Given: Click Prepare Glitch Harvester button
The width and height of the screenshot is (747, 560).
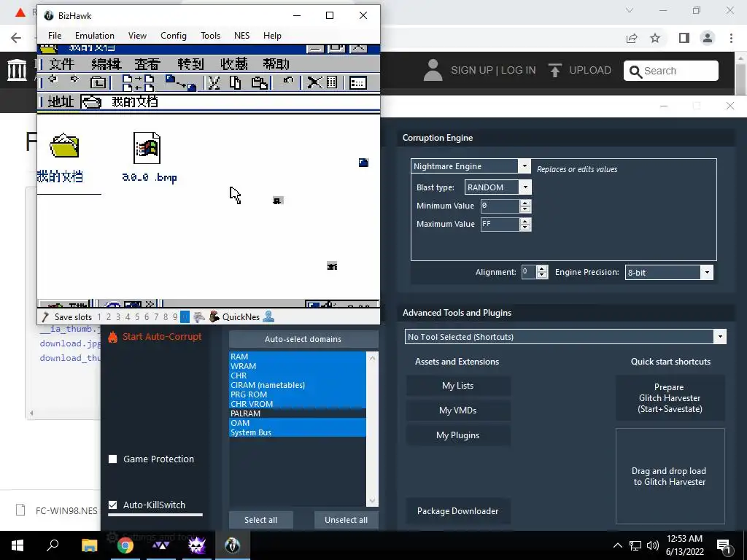Looking at the screenshot, I should coord(670,398).
